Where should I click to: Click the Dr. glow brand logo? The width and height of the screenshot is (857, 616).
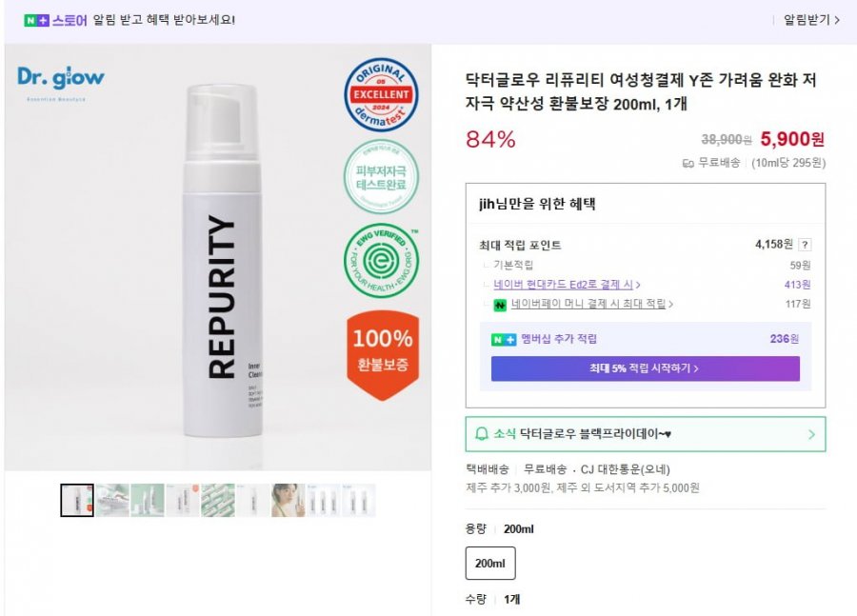pyautogui.click(x=61, y=79)
